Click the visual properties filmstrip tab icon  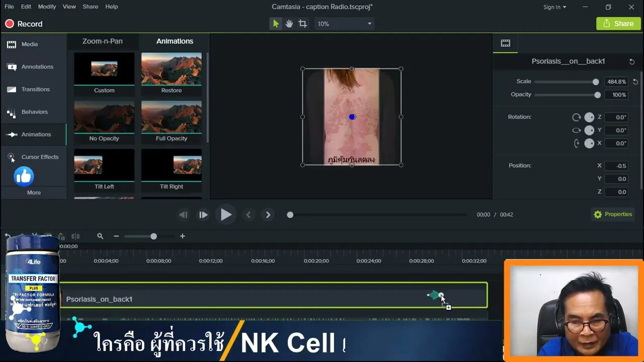(506, 43)
